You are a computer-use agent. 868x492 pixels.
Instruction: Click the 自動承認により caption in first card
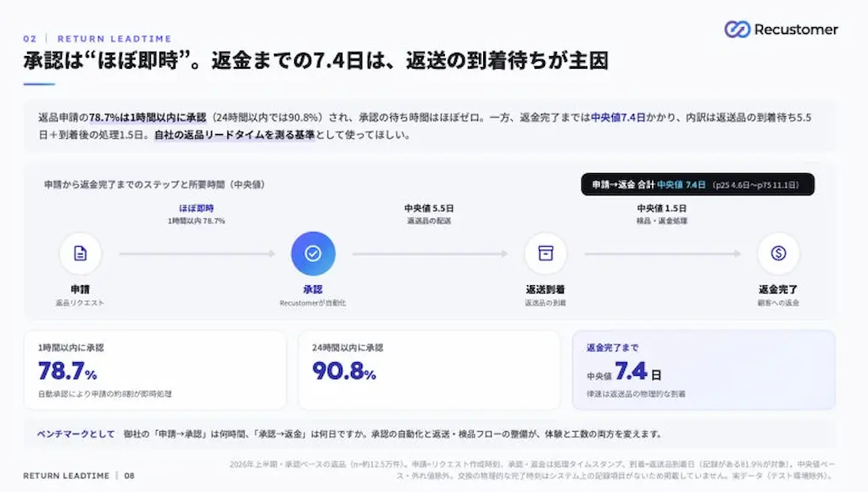pyautogui.click(x=104, y=394)
